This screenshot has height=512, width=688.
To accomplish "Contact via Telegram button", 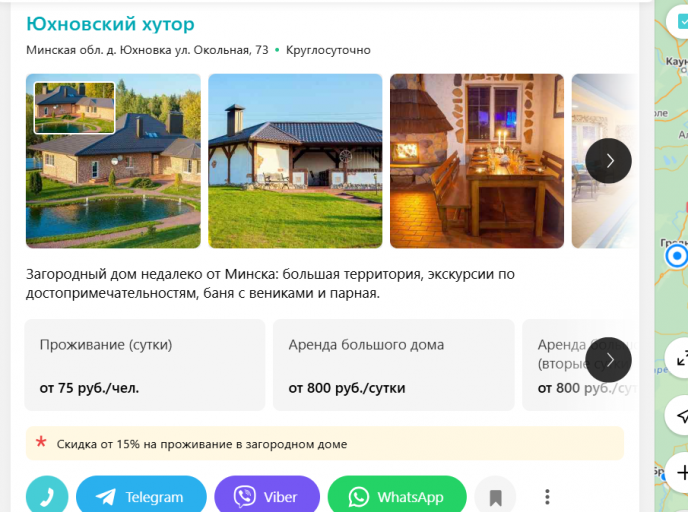I will 141,496.
